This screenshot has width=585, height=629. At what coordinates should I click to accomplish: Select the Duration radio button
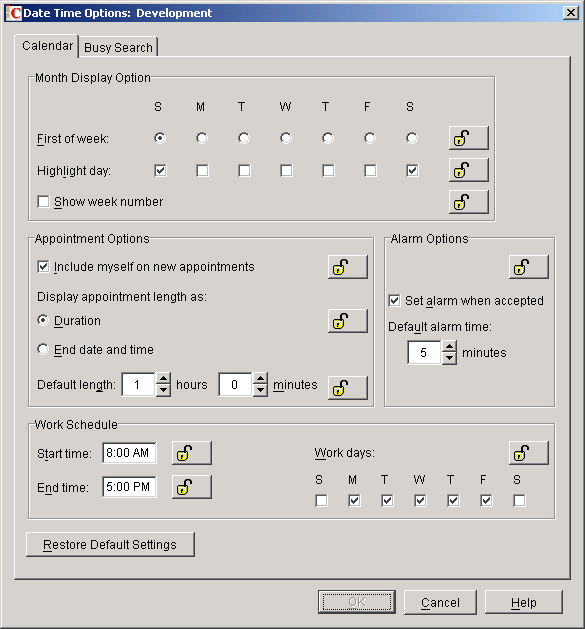(43, 320)
